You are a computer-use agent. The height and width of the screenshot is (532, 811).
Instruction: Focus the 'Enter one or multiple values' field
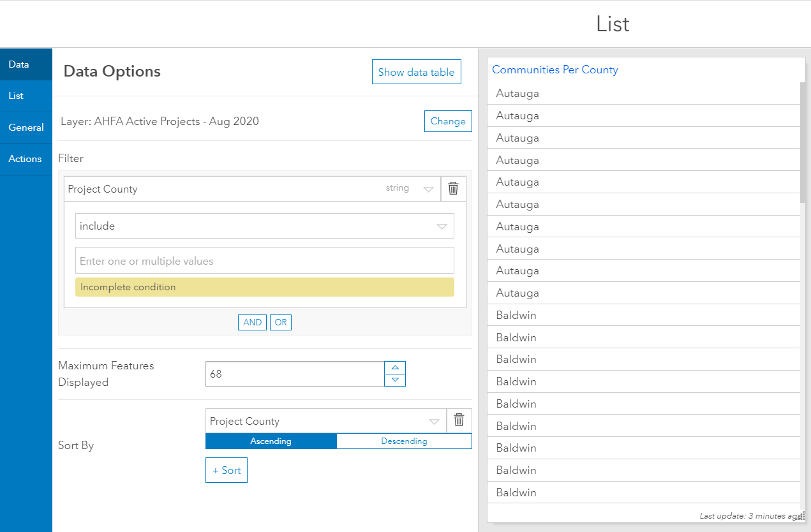[265, 261]
